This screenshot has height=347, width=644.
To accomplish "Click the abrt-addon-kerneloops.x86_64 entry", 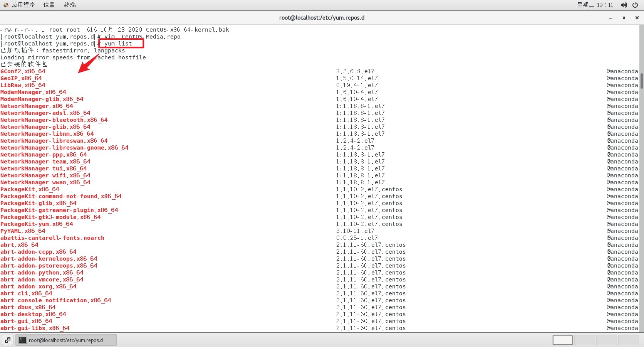I will pos(49,259).
